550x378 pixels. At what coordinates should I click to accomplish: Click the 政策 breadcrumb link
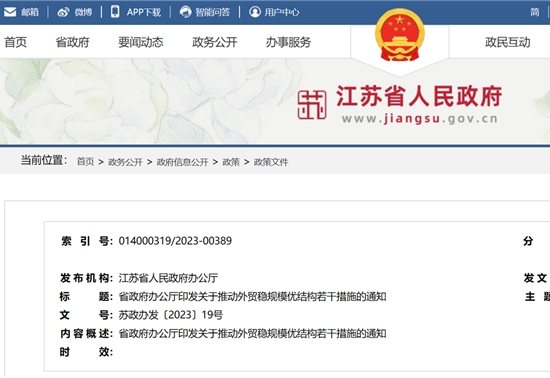(x=231, y=162)
